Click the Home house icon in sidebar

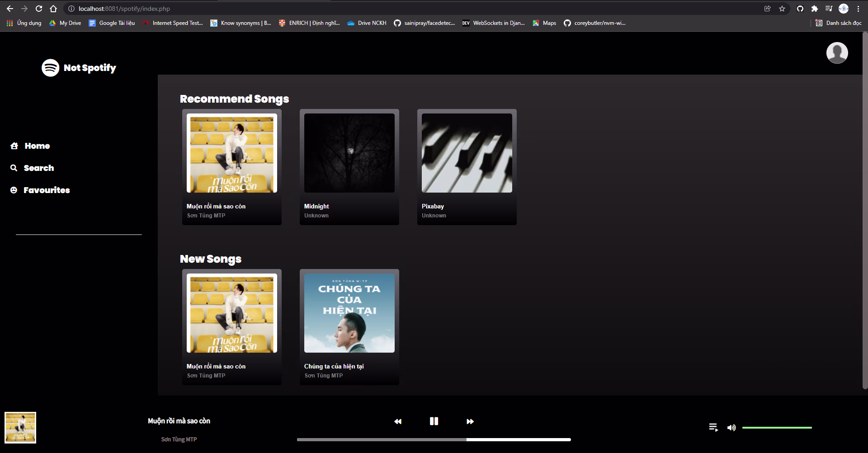14,146
